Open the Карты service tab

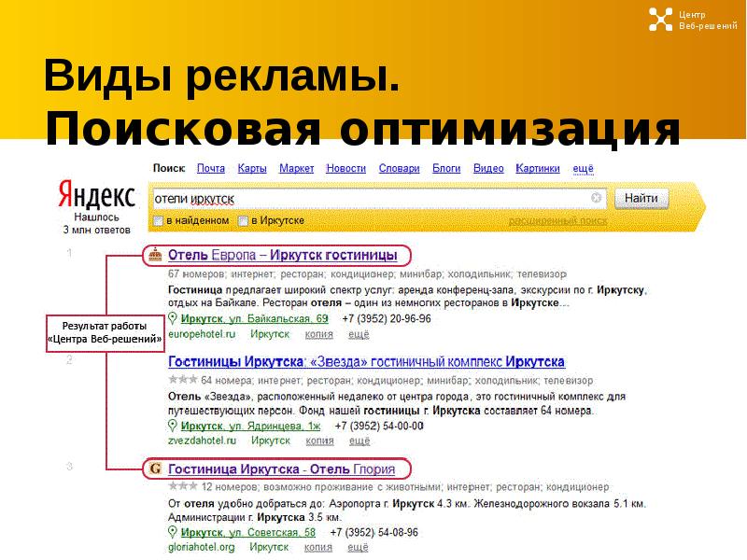(x=252, y=169)
